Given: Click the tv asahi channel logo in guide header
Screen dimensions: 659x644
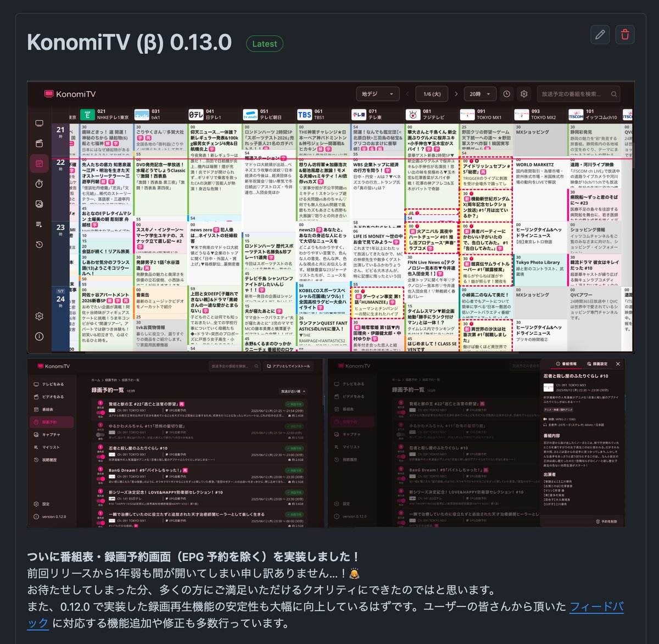Looking at the screenshot, I should pyautogui.click(x=250, y=114).
